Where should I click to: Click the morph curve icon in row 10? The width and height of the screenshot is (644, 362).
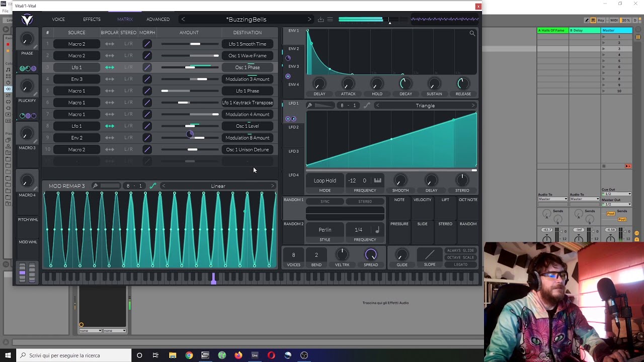click(147, 150)
